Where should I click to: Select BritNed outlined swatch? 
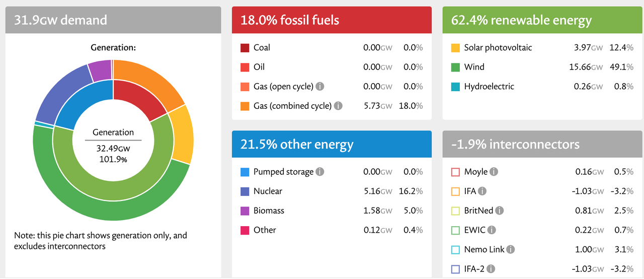(455, 211)
